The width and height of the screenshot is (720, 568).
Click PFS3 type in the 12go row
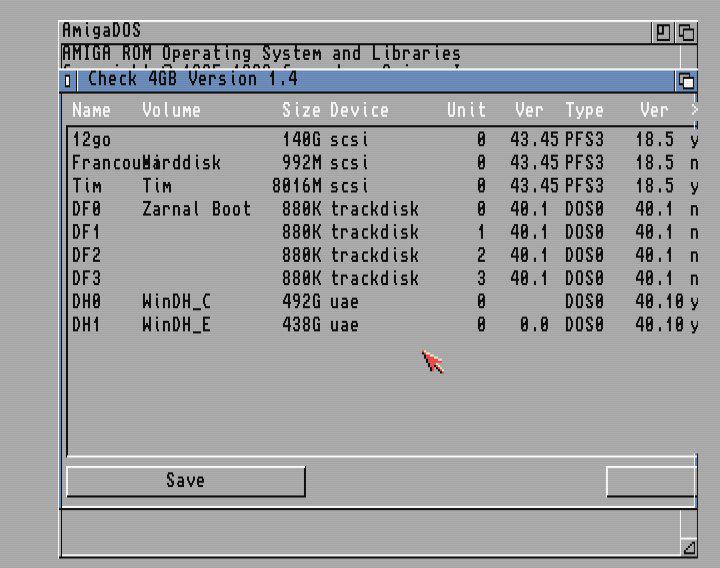tap(584, 139)
